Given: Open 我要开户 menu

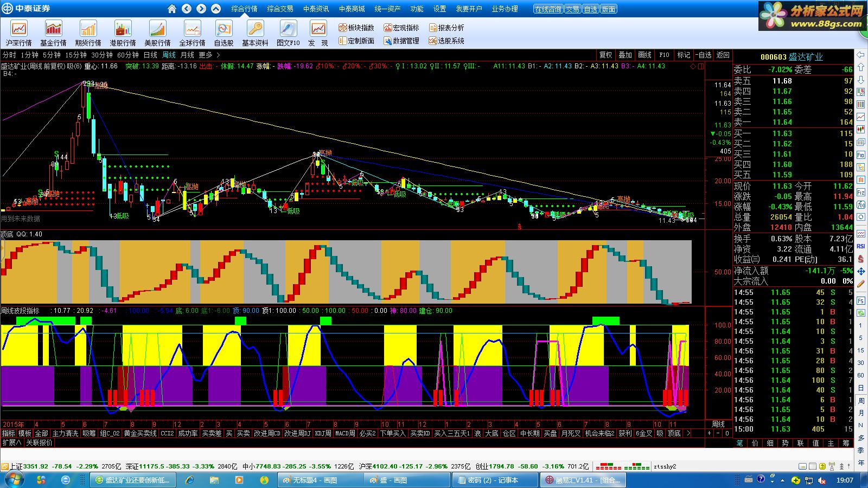Looking at the screenshot, I should coord(469,9).
